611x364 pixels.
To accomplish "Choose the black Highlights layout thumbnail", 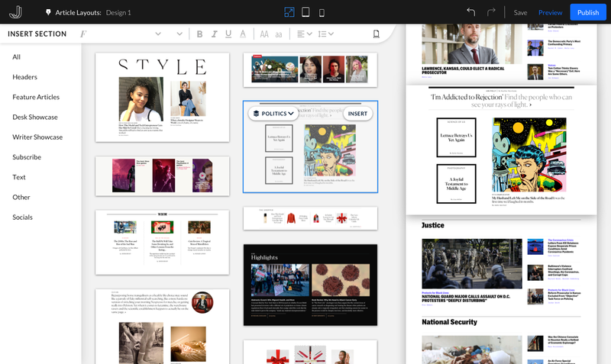I will 310,285.
